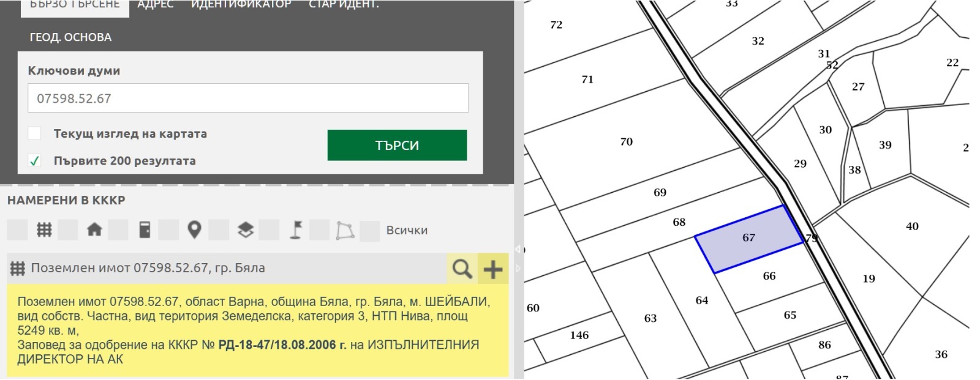980x380 pixels.
Task: Select result Поземлен имот 07598.52.67, гр. Бяла
Action: pyautogui.click(x=148, y=268)
